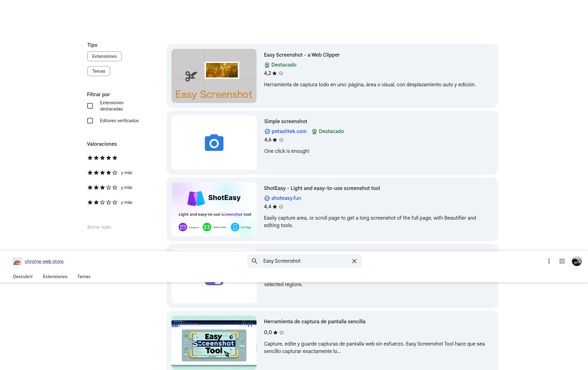This screenshot has height=370, width=588.
Task: Click the verified badge next to petasittek.com
Action: 267,131
